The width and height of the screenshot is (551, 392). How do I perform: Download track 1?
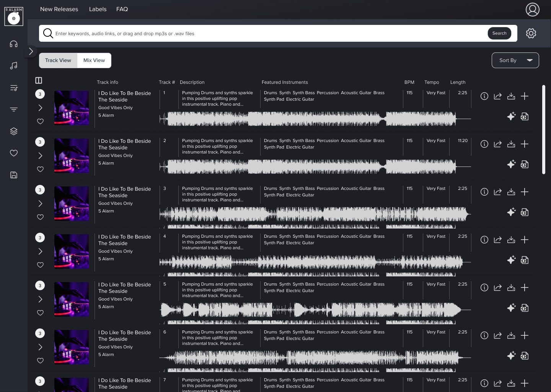[x=511, y=96]
